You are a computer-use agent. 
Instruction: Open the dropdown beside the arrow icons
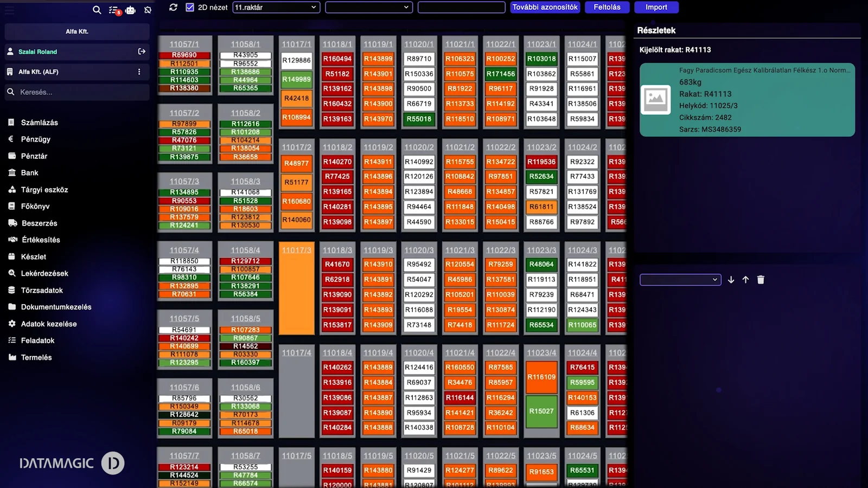(x=680, y=280)
